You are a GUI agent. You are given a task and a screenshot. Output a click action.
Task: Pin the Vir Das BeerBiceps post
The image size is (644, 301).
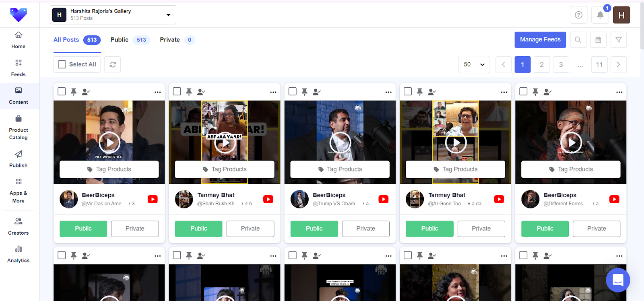(x=74, y=92)
